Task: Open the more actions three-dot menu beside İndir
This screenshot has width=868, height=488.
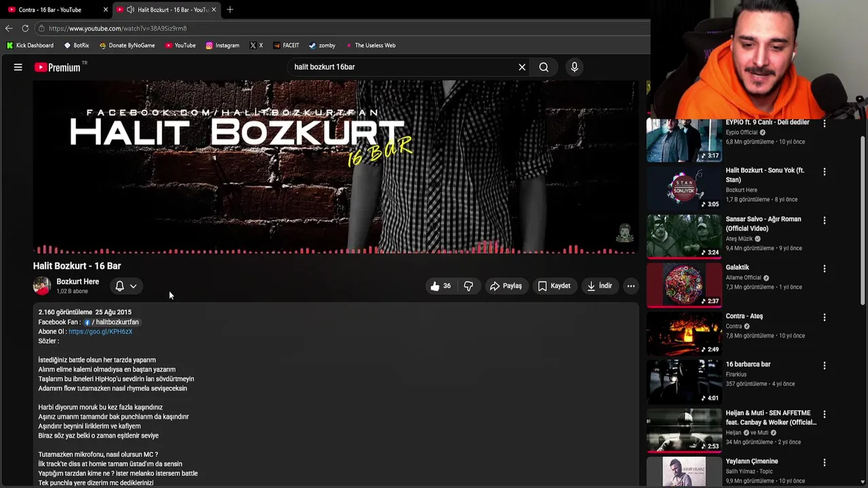Action: coord(631,286)
